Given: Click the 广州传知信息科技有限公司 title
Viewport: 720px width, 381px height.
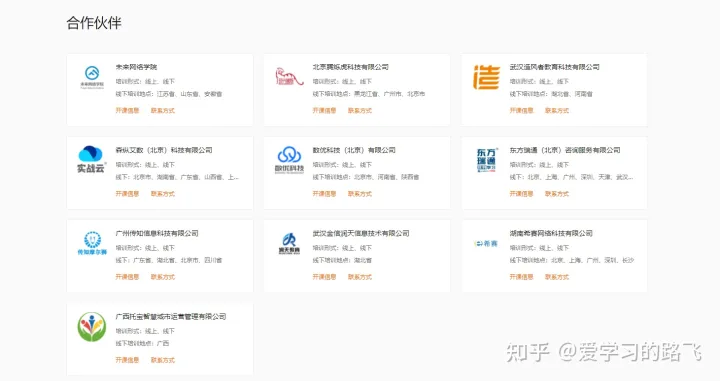Looking at the screenshot, I should click(x=157, y=233).
